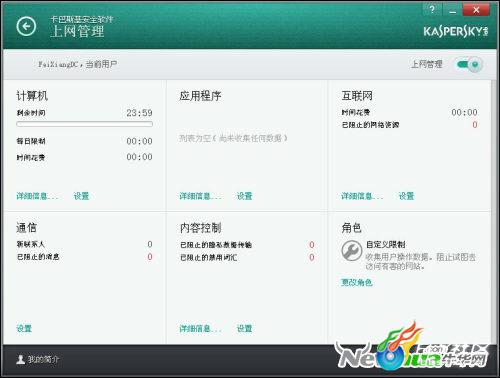Open 详细信息 under 计算机
The image size is (500, 378).
pos(37,196)
